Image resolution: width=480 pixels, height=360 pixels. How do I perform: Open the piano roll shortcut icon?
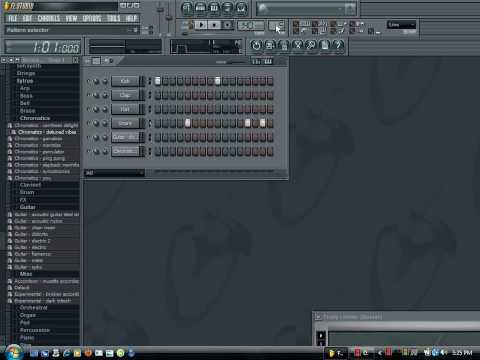pos(214,8)
